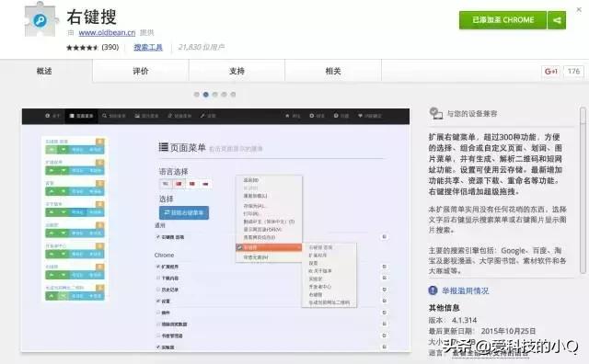Click green up arrow on 扩展程序 sidebar card

pos(52,171)
